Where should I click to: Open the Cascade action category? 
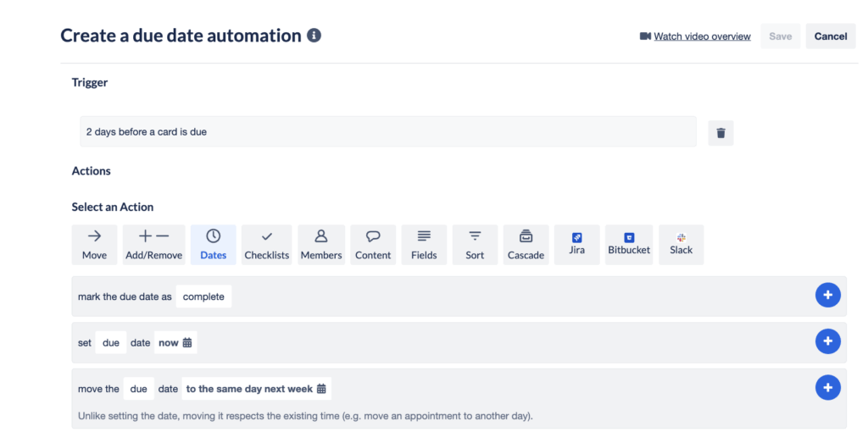point(526,245)
